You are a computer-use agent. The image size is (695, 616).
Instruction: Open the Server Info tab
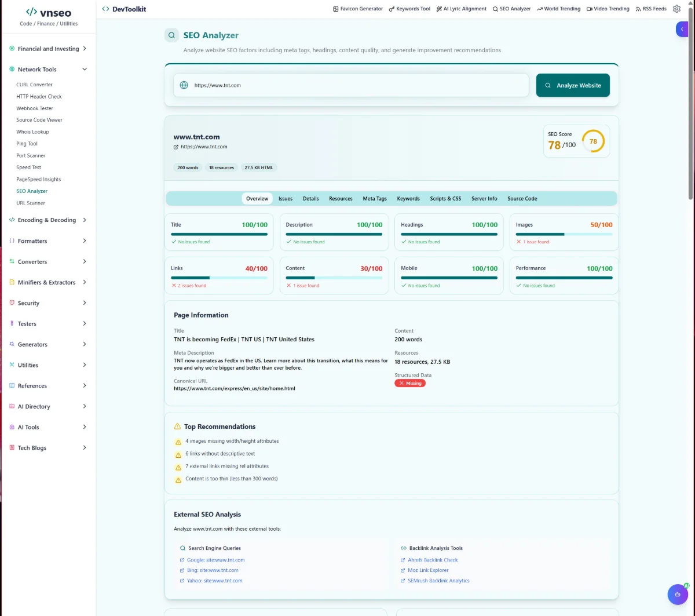coord(484,198)
